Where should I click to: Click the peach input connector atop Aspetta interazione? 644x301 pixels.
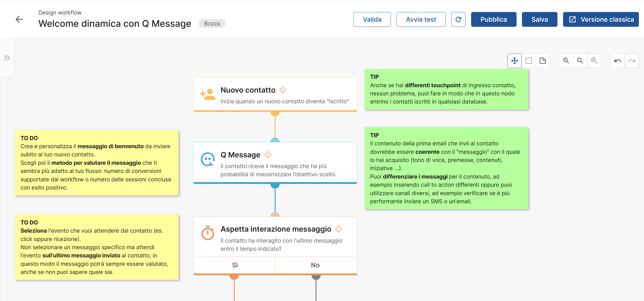[275, 215]
